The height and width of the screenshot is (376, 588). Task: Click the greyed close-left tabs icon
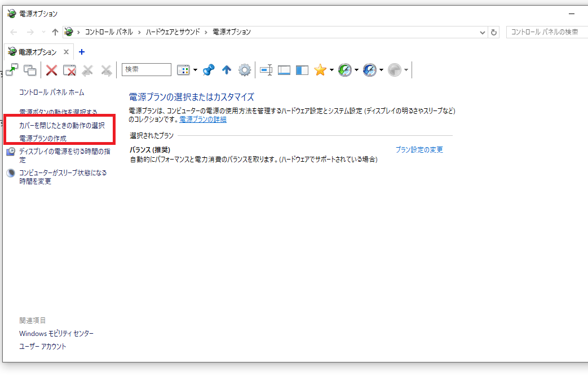click(87, 70)
